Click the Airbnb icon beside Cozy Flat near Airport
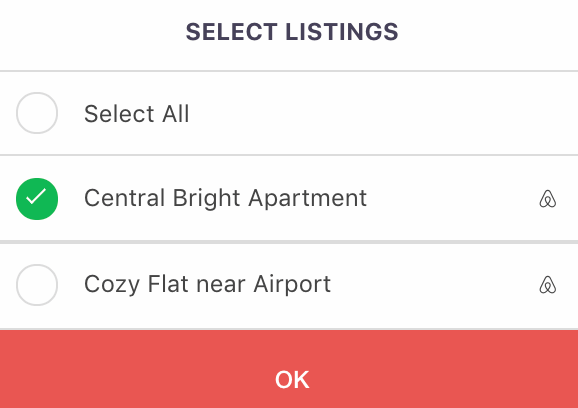Screen dimensions: 578x408 click(548, 285)
